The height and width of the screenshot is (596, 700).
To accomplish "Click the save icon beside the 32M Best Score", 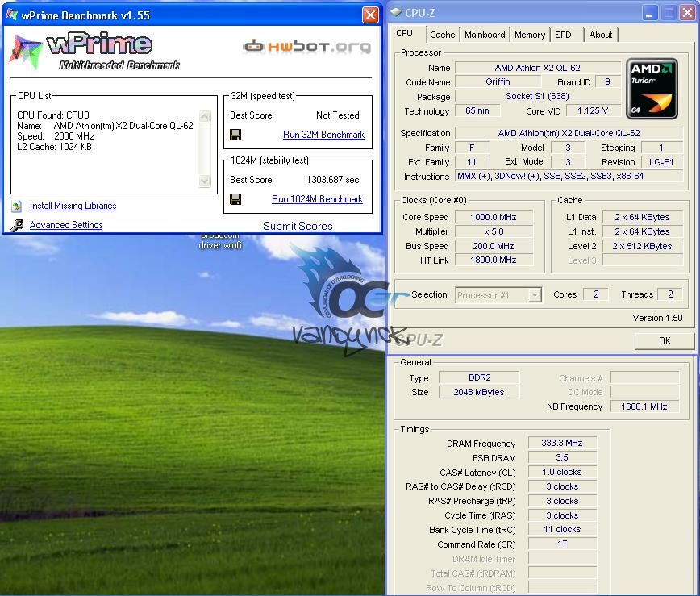I will tap(235, 135).
